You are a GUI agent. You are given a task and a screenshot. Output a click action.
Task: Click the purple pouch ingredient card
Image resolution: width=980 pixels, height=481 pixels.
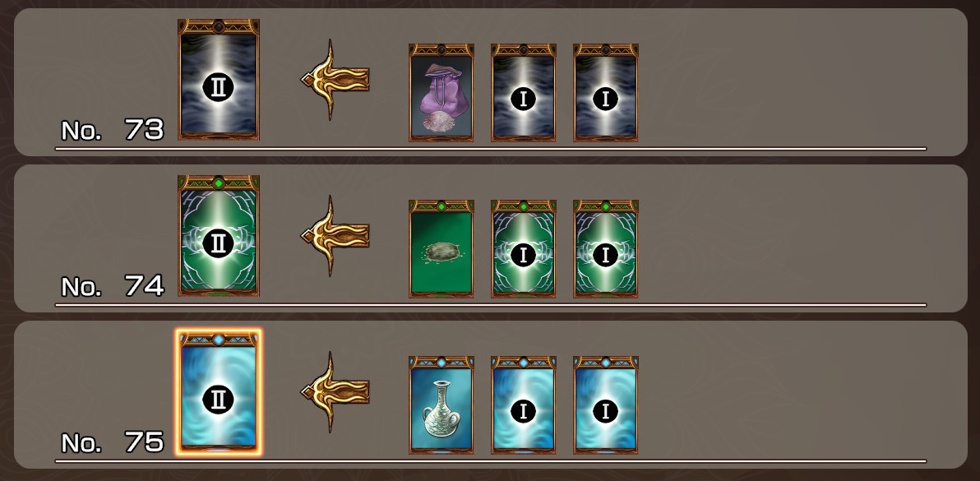[441, 92]
